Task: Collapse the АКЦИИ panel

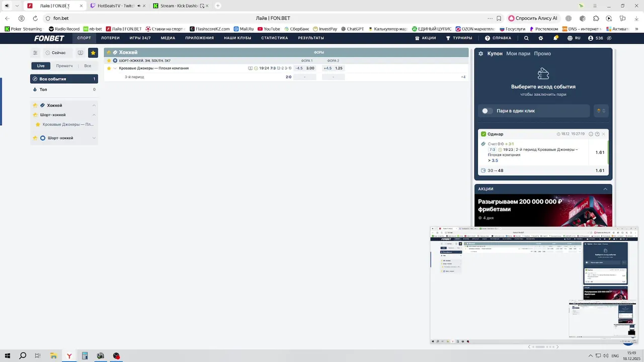Action: tap(605, 189)
